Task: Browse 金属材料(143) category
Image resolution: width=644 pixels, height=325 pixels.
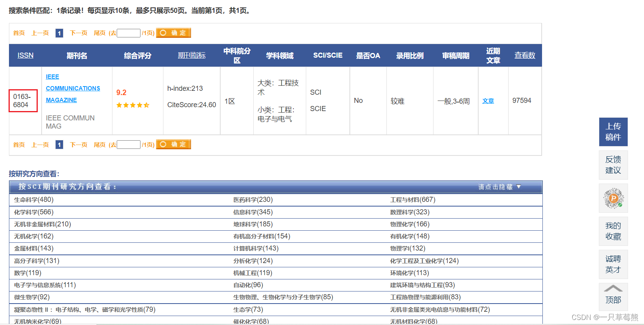Action: pyautogui.click(x=34, y=249)
